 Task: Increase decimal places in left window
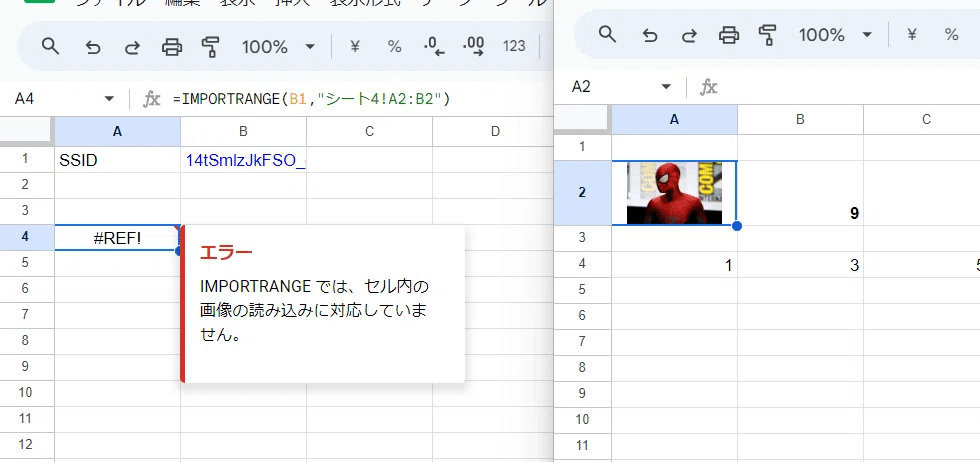point(474,47)
